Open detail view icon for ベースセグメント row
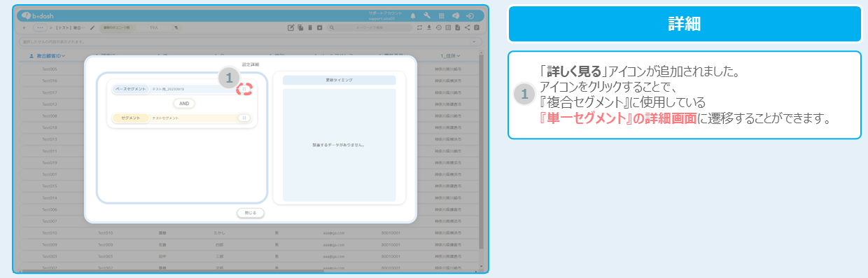This screenshot has width=868, height=278. [x=244, y=89]
